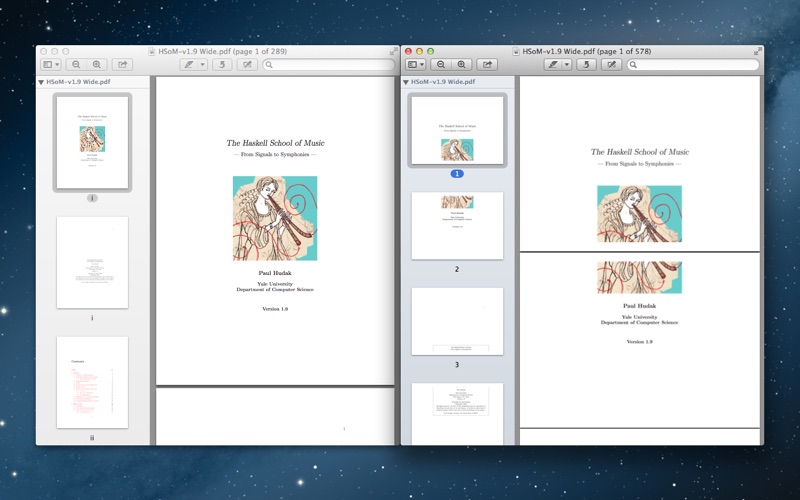Click the cover illustration on 578-page first page
Image resolution: width=800 pixels, height=500 pixels.
coord(639,214)
